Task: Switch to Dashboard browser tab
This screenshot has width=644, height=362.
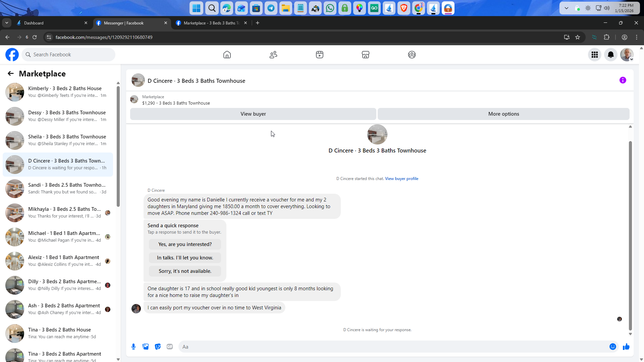Action: [50, 23]
